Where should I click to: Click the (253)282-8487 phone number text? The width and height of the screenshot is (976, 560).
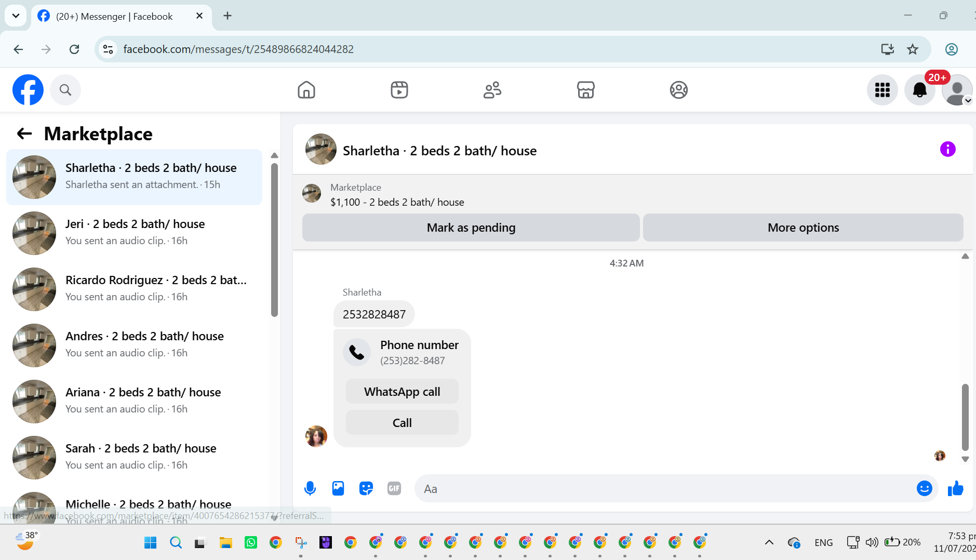click(412, 361)
